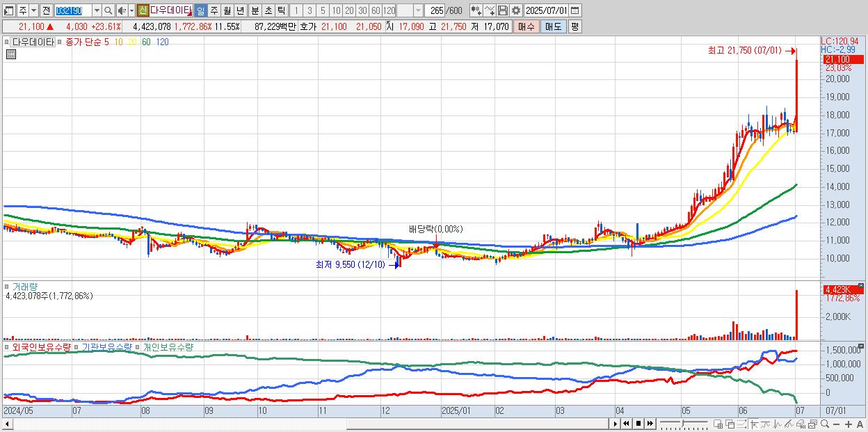868x432 pixels.
Task: Select the 틱 tick chart period
Action: pos(281,10)
